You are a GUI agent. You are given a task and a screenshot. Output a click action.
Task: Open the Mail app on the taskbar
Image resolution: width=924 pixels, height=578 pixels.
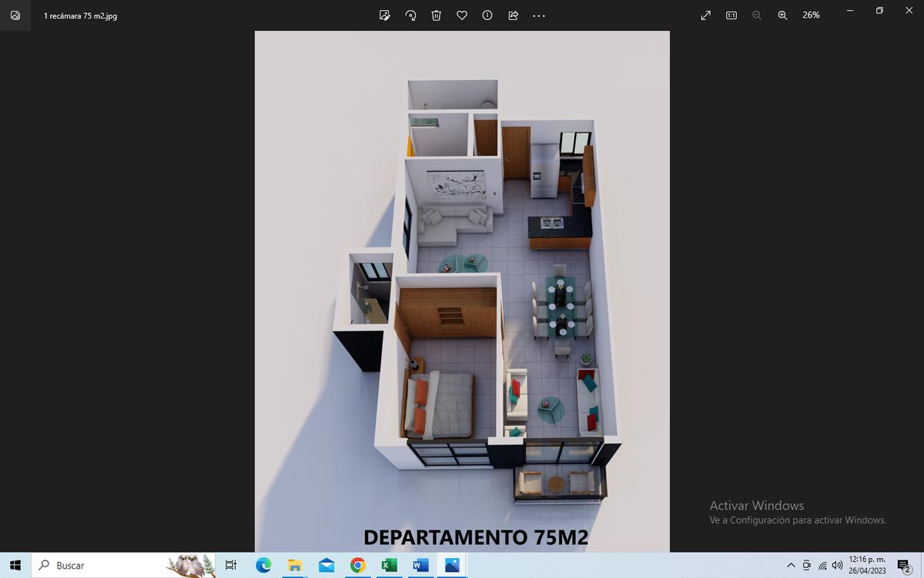point(326,566)
